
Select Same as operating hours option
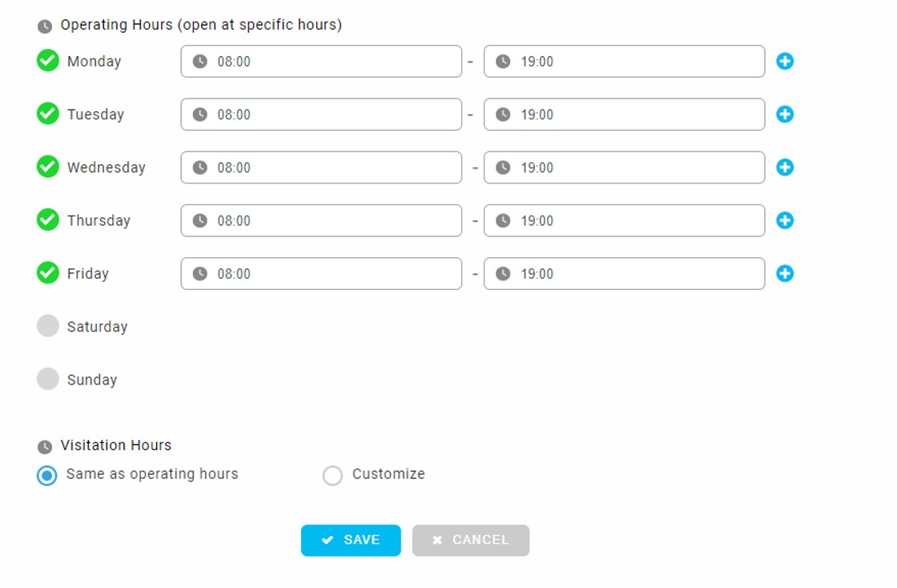point(47,475)
